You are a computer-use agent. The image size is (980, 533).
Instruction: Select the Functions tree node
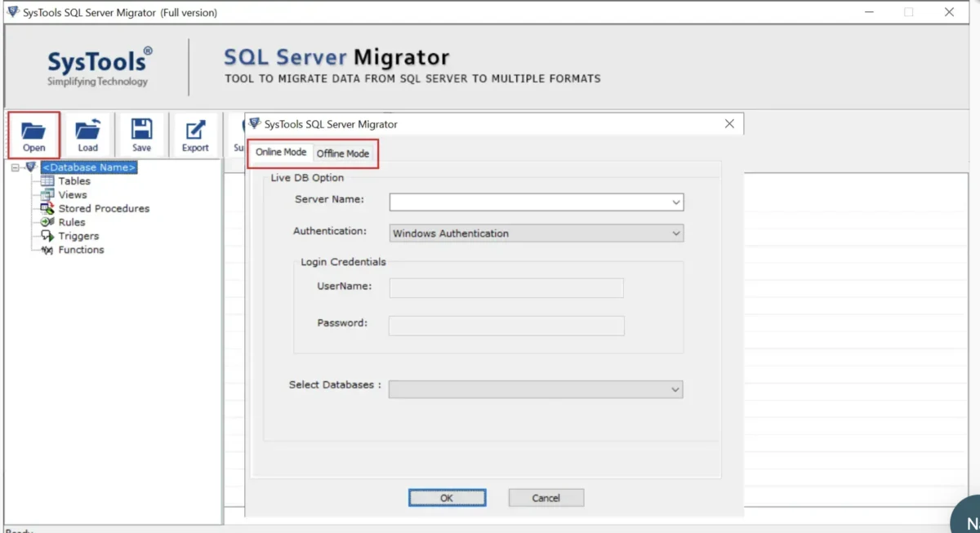click(81, 250)
